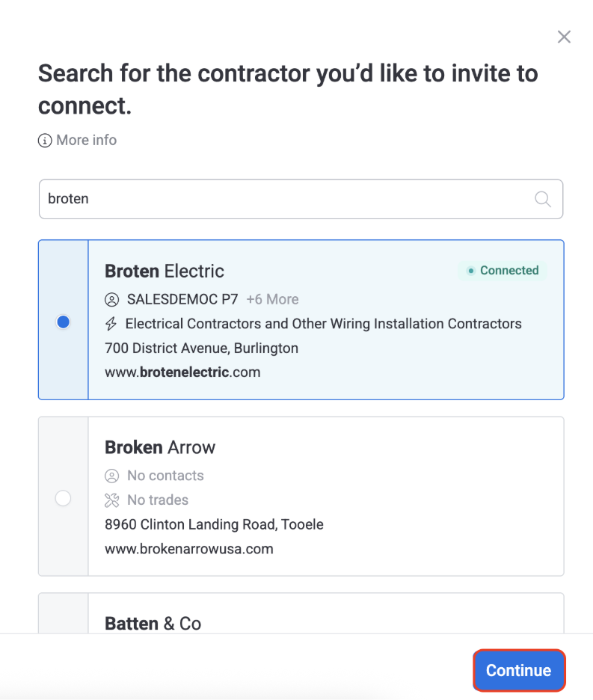
Task: Open www.brokenarrowusa.com website text
Action: [189, 549]
